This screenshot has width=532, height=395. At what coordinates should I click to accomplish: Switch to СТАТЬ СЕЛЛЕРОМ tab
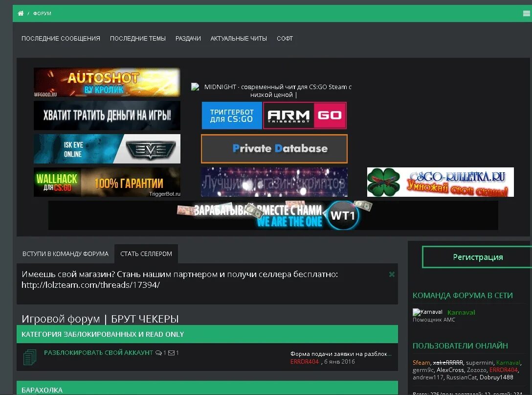coord(146,254)
